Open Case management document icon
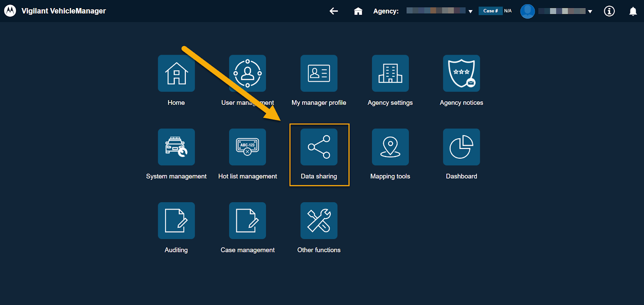644x305 pixels. point(248,221)
